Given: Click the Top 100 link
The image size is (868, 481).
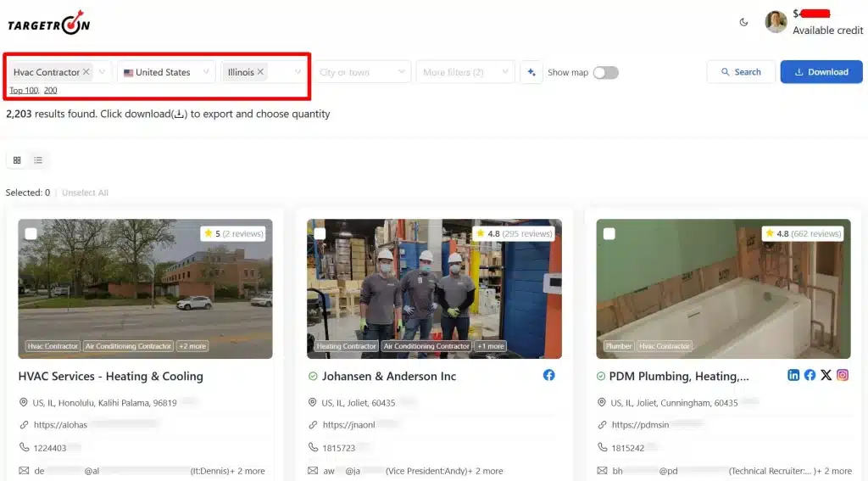Looking at the screenshot, I should tap(23, 90).
